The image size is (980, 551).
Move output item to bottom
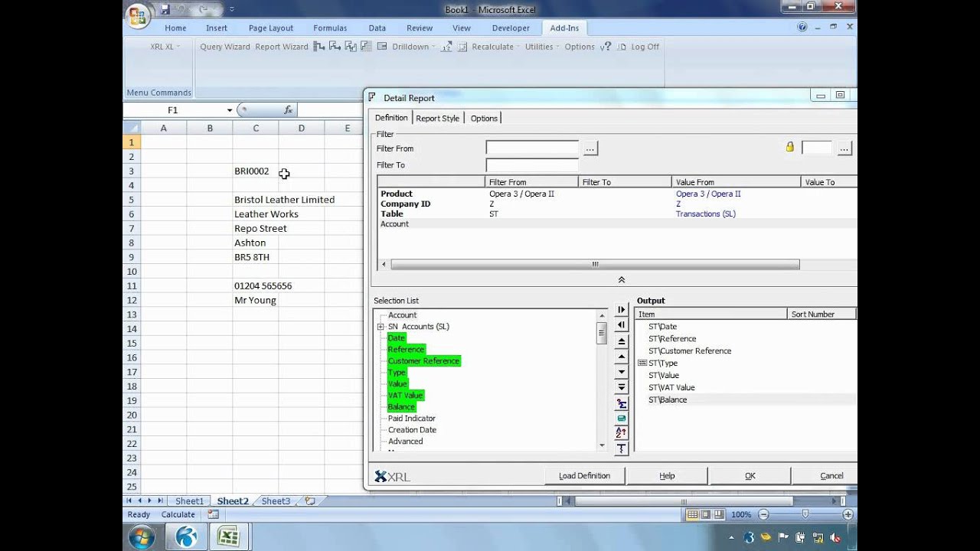point(622,388)
